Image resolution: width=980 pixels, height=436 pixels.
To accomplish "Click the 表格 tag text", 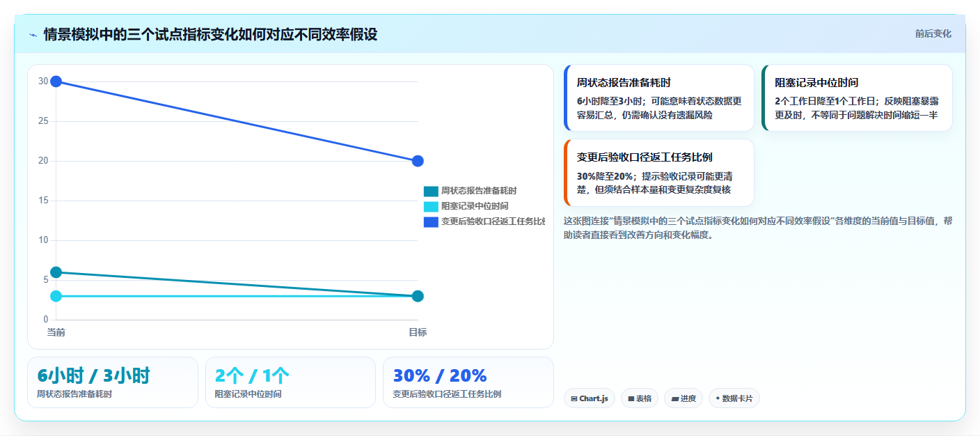I will [644, 399].
